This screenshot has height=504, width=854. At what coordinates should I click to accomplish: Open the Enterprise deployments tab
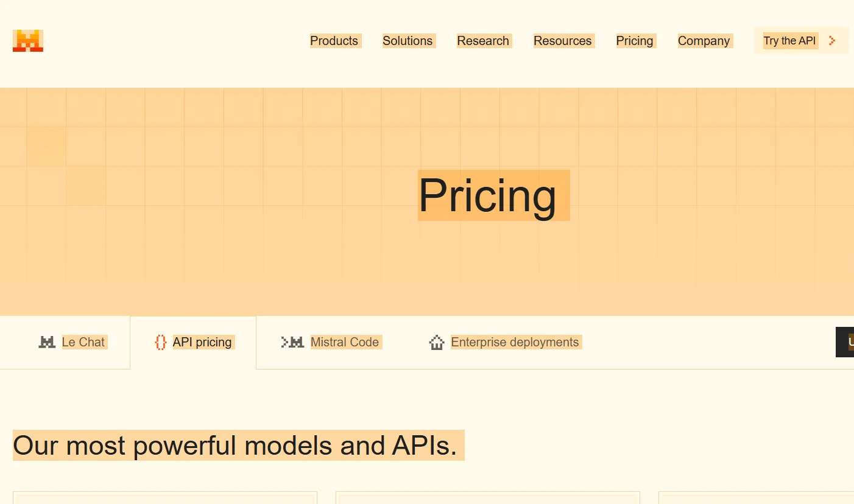pos(515,342)
